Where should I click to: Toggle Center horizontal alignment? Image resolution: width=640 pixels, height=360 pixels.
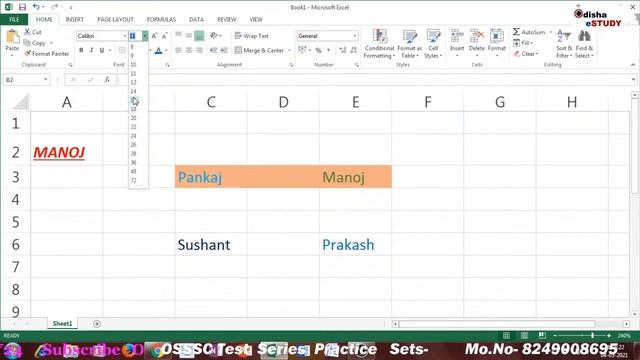pos(189,50)
